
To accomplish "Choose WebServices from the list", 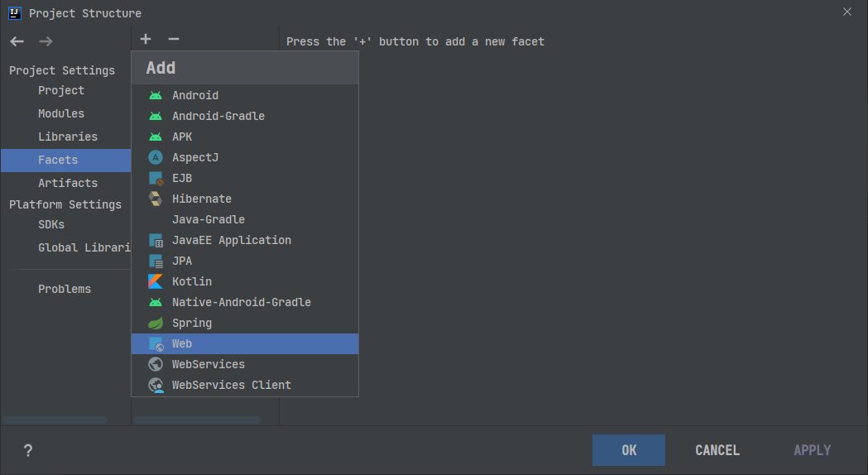I will pyautogui.click(x=245, y=364).
